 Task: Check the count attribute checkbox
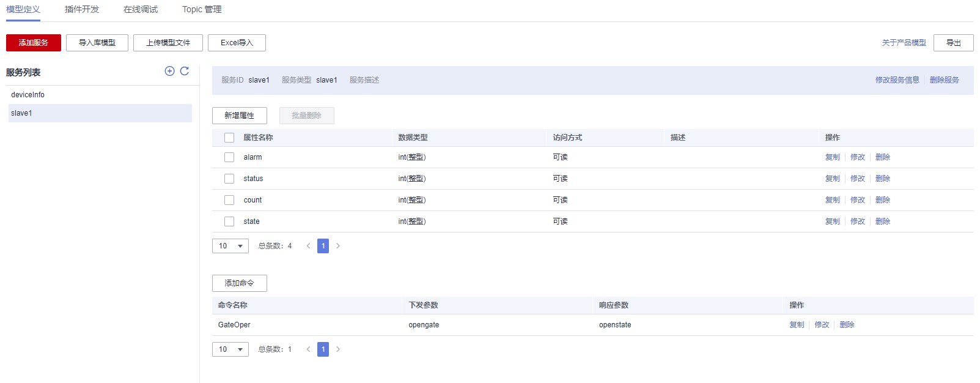tap(229, 200)
